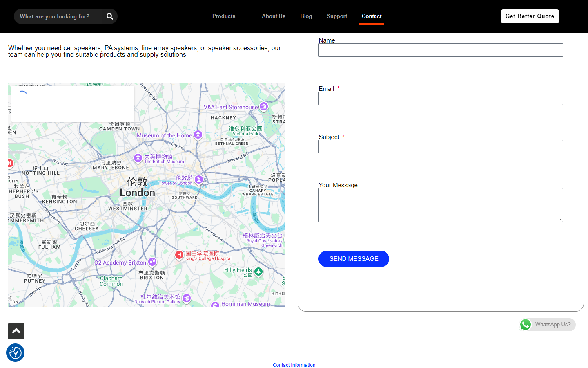Click the Hilly Fields park tree icon
The image size is (588, 368).
pyautogui.click(x=258, y=272)
